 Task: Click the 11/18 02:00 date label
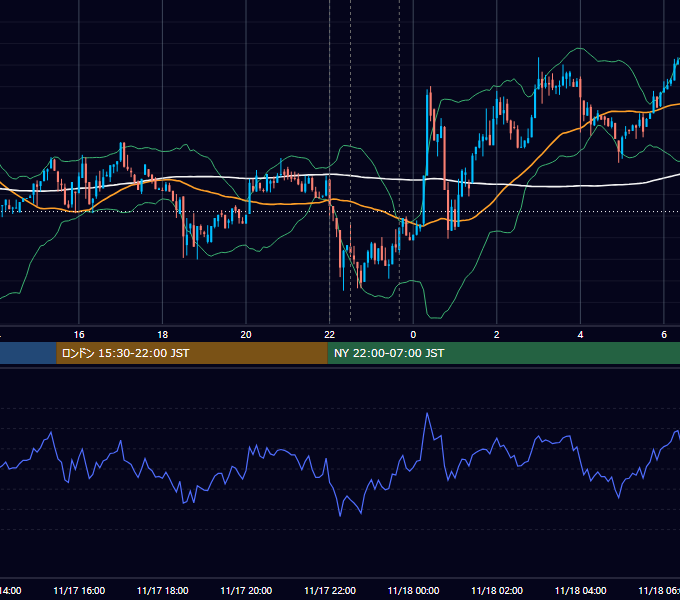click(x=497, y=590)
